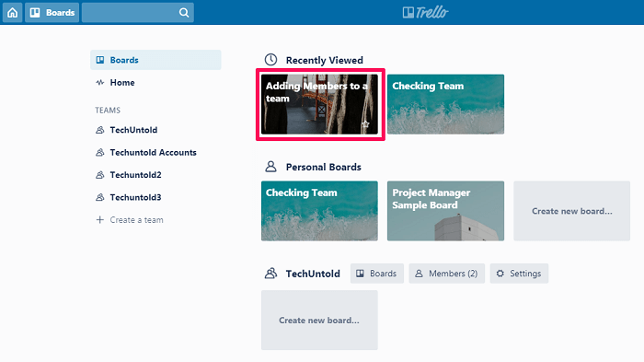The width and height of the screenshot is (644, 362).
Task: Click the board icon inside top Boards button
Action: coord(35,12)
